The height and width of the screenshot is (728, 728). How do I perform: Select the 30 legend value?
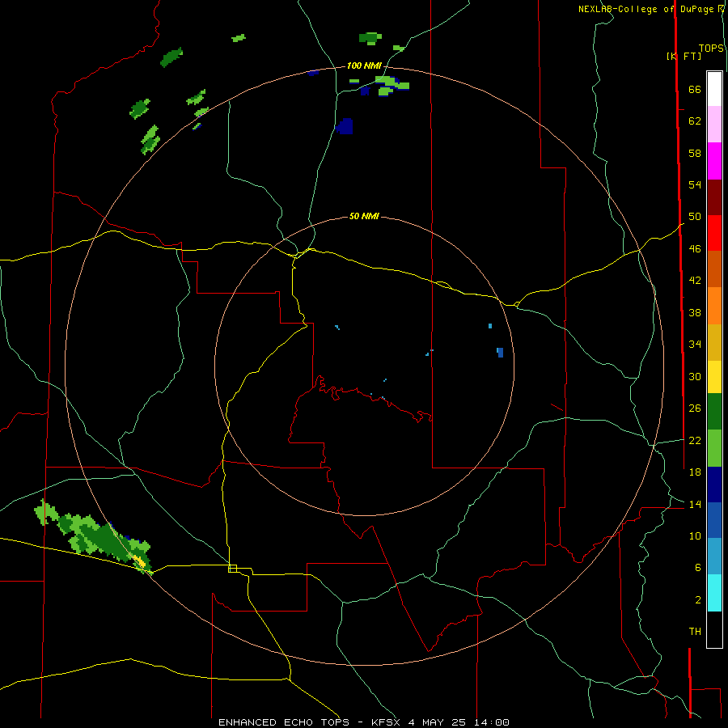click(695, 376)
